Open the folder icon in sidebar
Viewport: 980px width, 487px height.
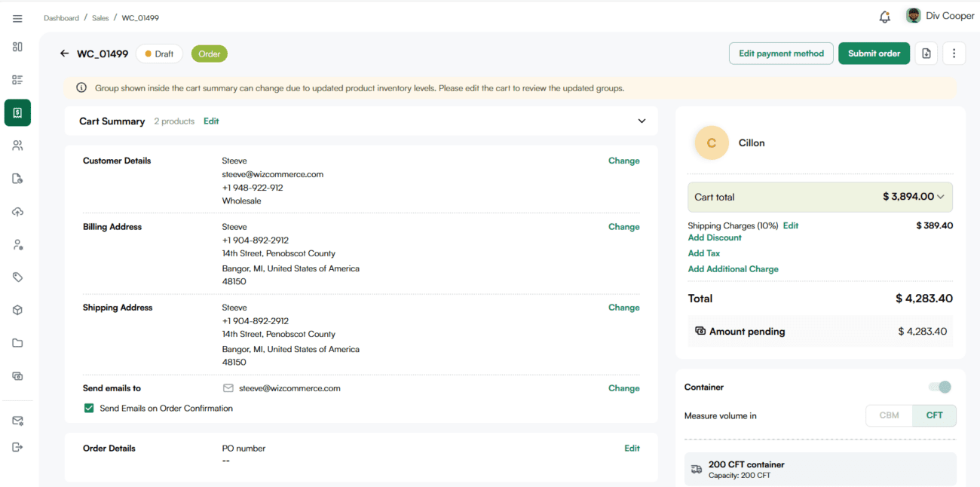click(x=17, y=343)
